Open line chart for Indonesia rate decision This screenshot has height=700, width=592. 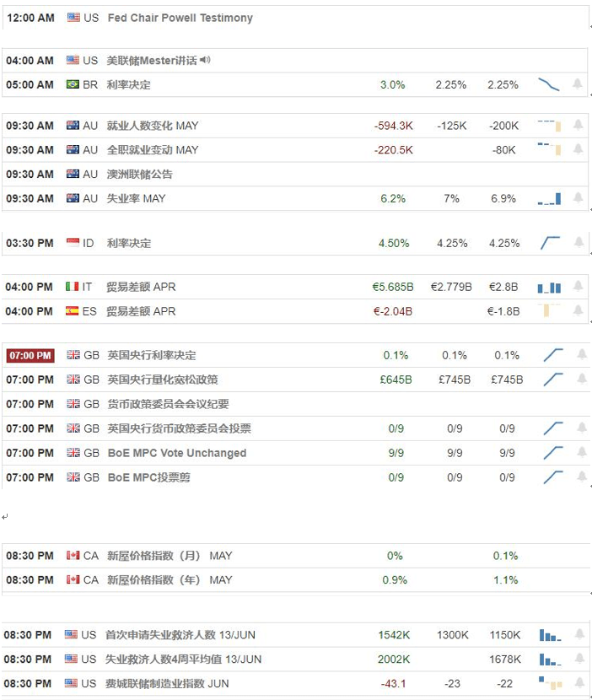tap(550, 243)
